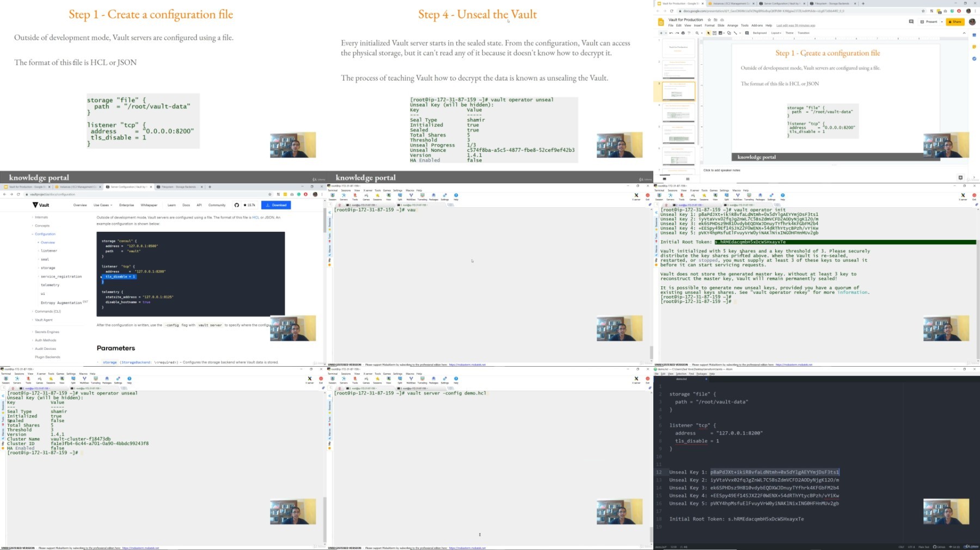
Task: Switch Slides to filmstrip view at bottom left
Action: click(x=664, y=178)
